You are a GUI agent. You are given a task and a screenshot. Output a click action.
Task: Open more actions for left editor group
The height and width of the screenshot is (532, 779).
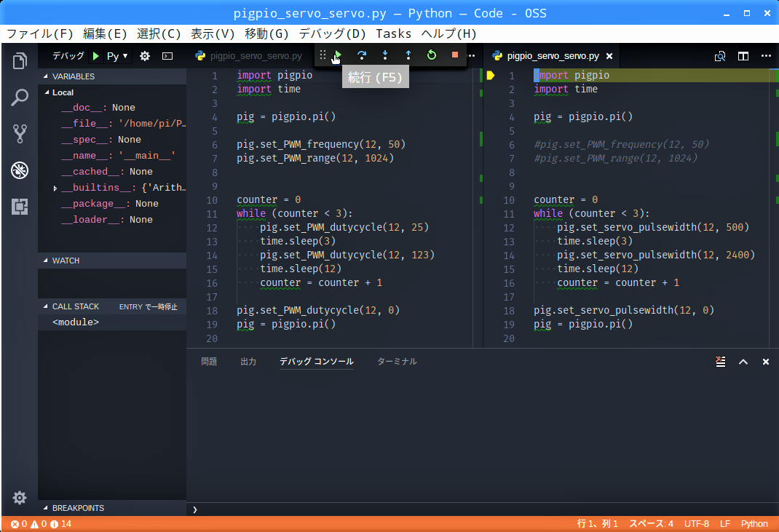pos(472,55)
